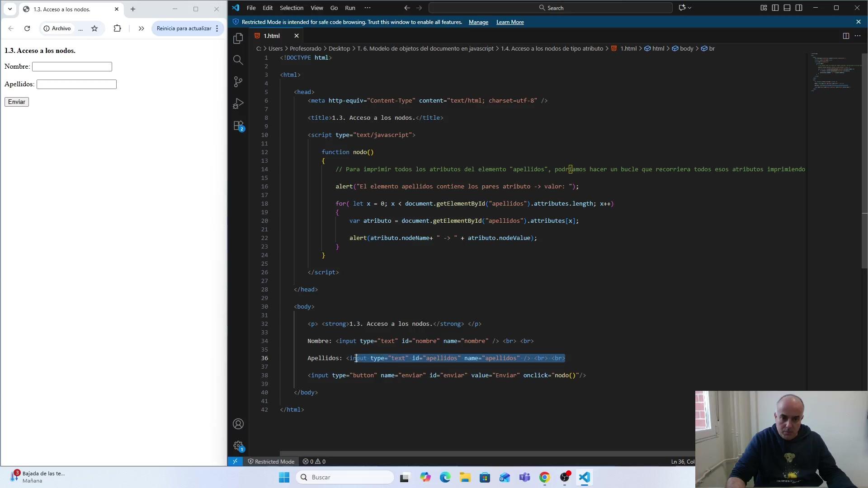Screen dimensions: 868x488
Task: Close the 1.html editor tab
Action: tap(297, 36)
